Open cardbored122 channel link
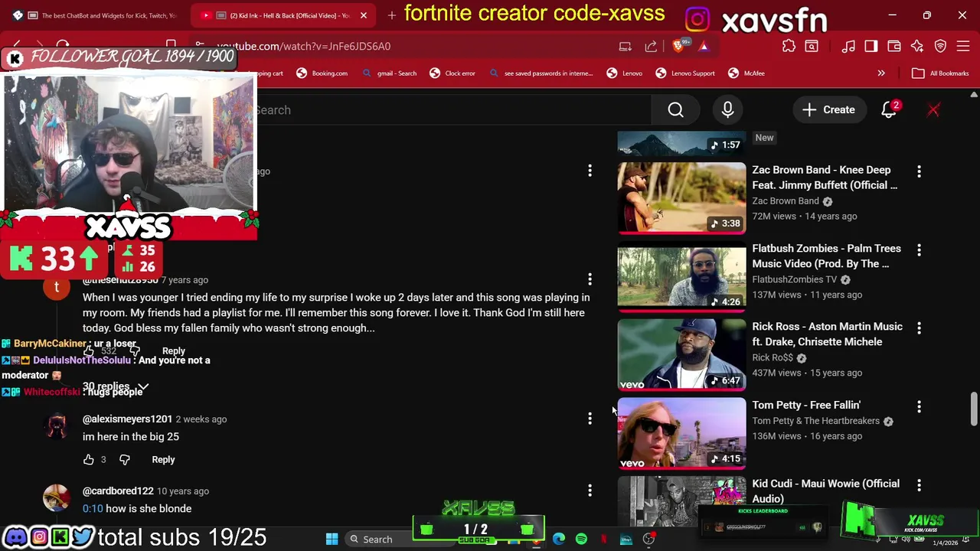 (x=118, y=491)
